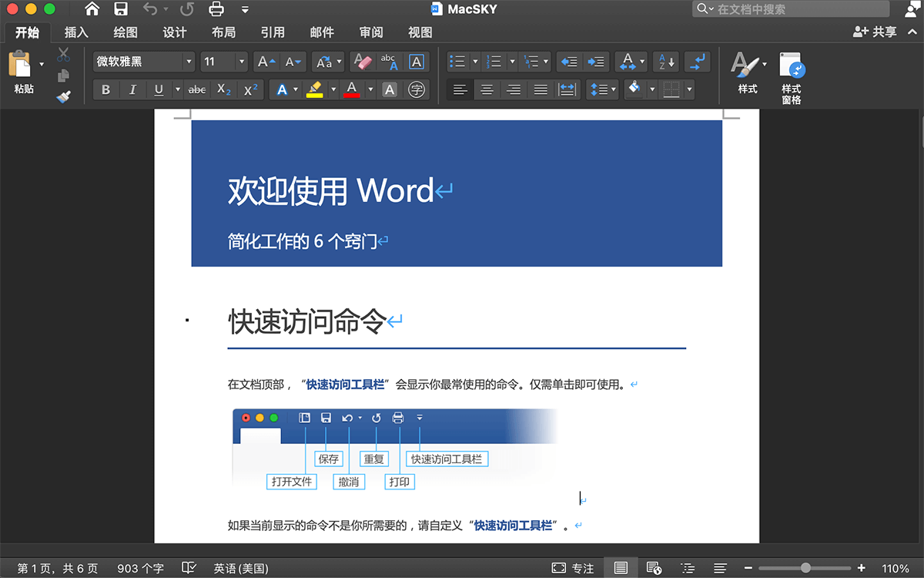Apply the red font color
This screenshot has width=924, height=578.
pos(352,89)
